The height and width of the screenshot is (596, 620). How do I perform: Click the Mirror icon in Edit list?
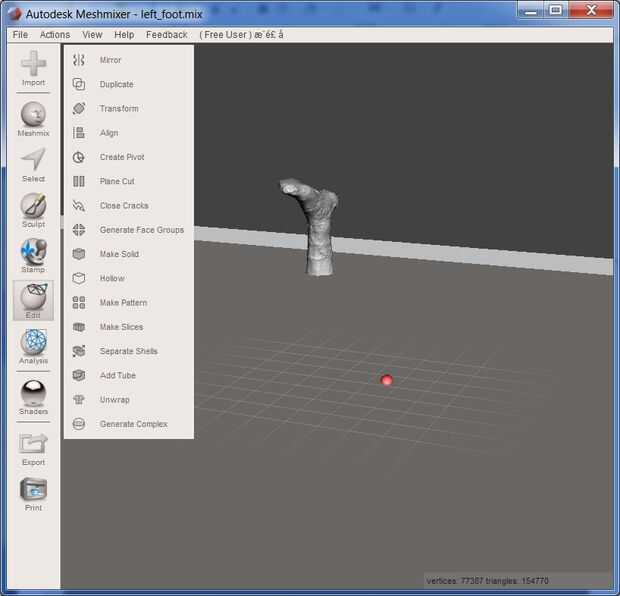point(79,60)
